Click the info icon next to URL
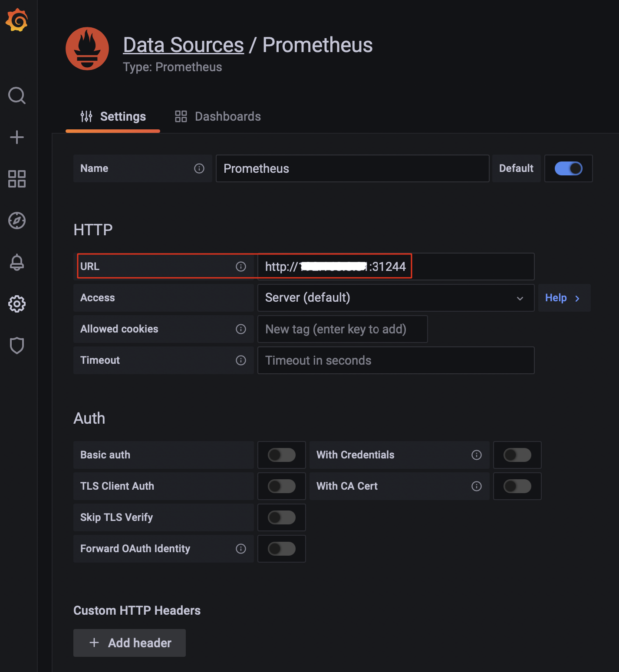This screenshot has height=672, width=619. pos(241,267)
